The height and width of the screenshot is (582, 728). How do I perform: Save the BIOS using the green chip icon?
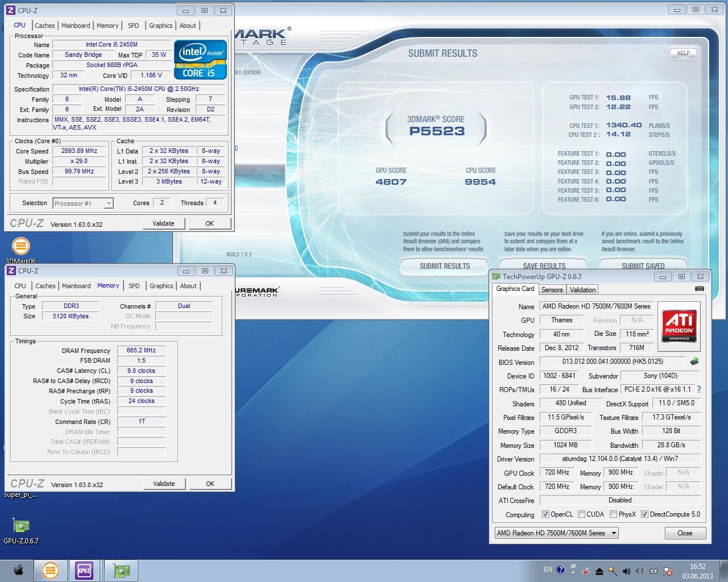tap(694, 361)
